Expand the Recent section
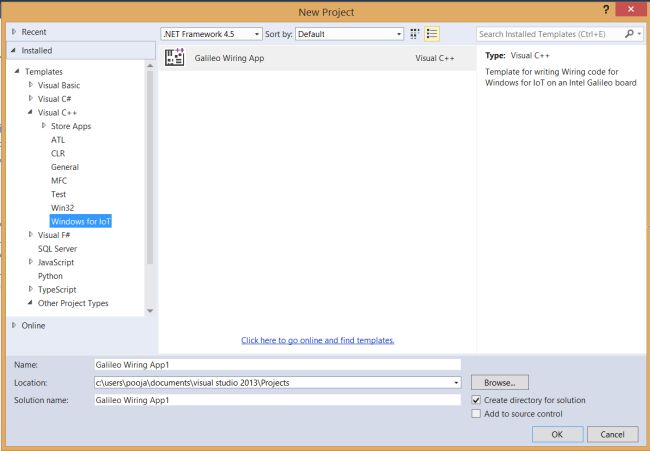 pyautogui.click(x=14, y=32)
